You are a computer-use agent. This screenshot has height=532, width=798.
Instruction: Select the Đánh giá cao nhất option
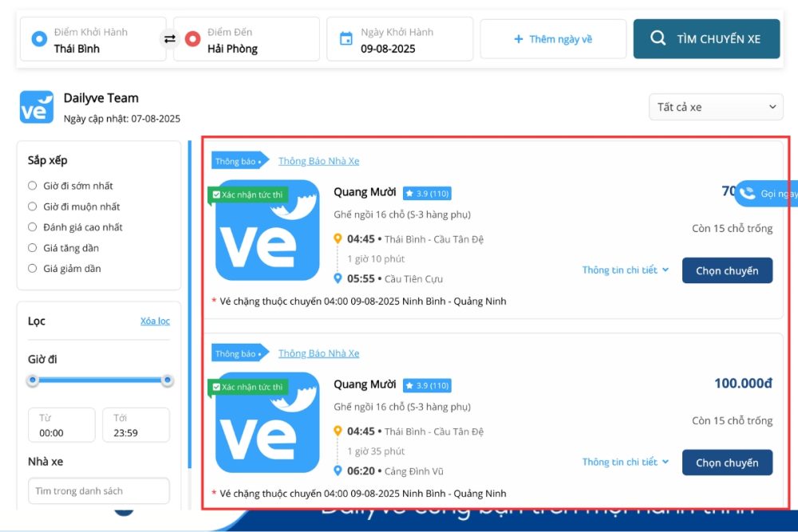click(32, 227)
